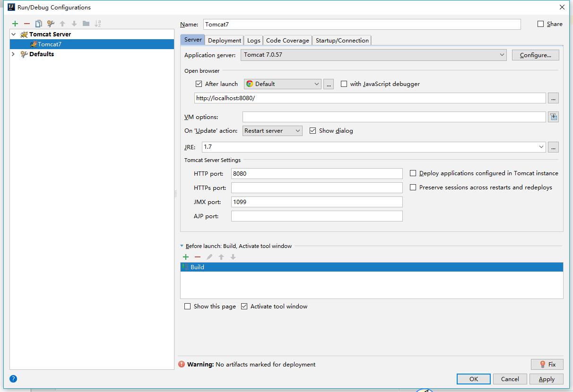Move configuration down arrow in left toolbar
Screen dimensions: 573x392
coord(74,24)
